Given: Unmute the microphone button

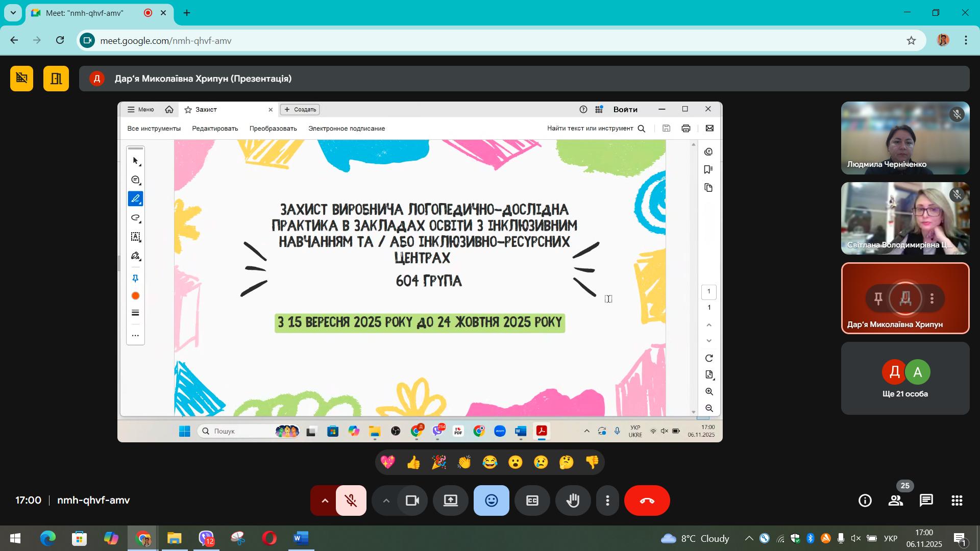Looking at the screenshot, I should pyautogui.click(x=351, y=500).
